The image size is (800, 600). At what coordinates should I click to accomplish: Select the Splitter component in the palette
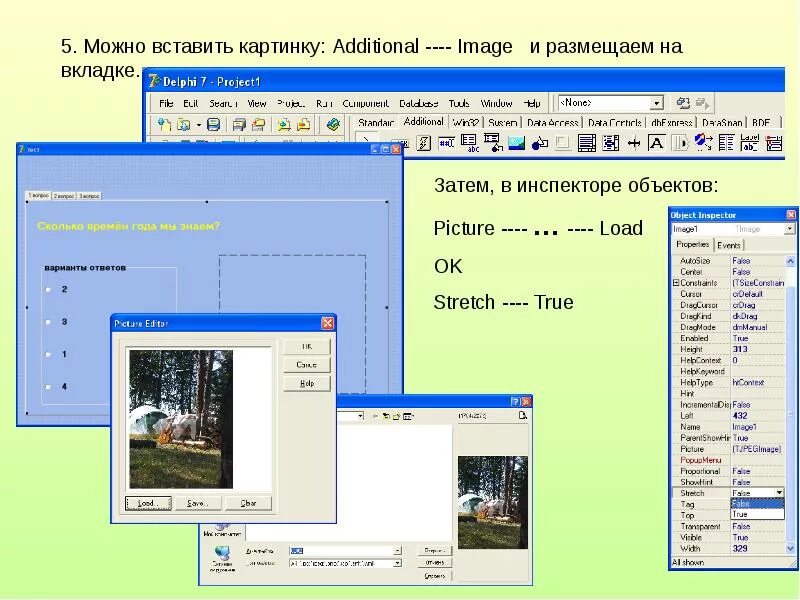click(x=634, y=143)
